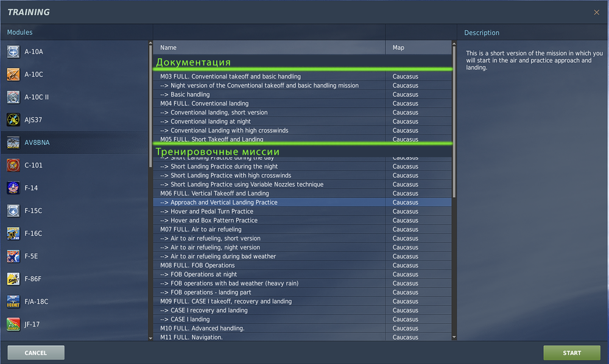Select the F-86F module icon
The width and height of the screenshot is (609, 364).
tap(13, 279)
